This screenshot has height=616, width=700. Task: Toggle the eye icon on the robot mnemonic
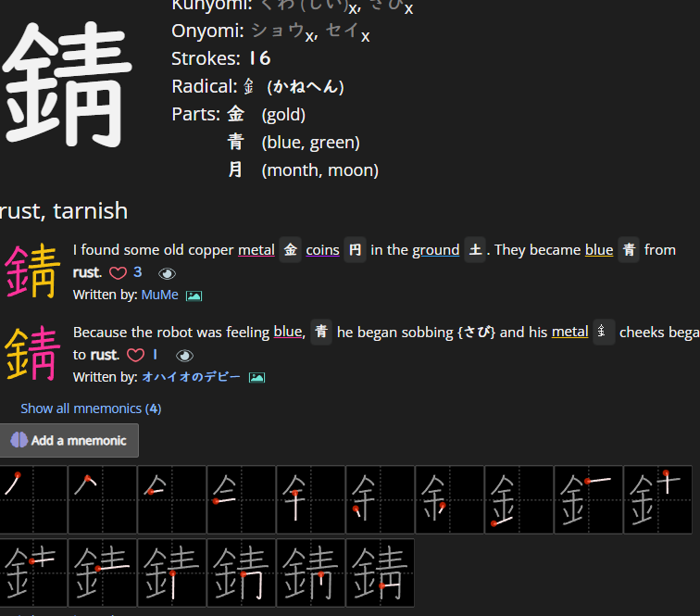point(184,355)
